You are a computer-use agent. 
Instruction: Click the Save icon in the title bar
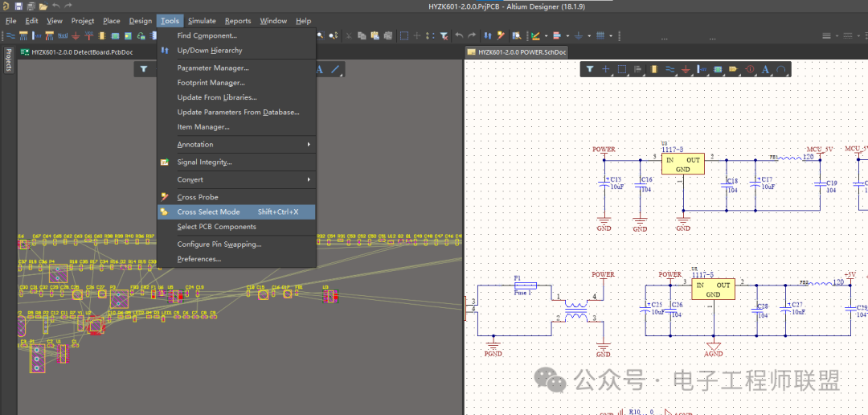coord(18,6)
